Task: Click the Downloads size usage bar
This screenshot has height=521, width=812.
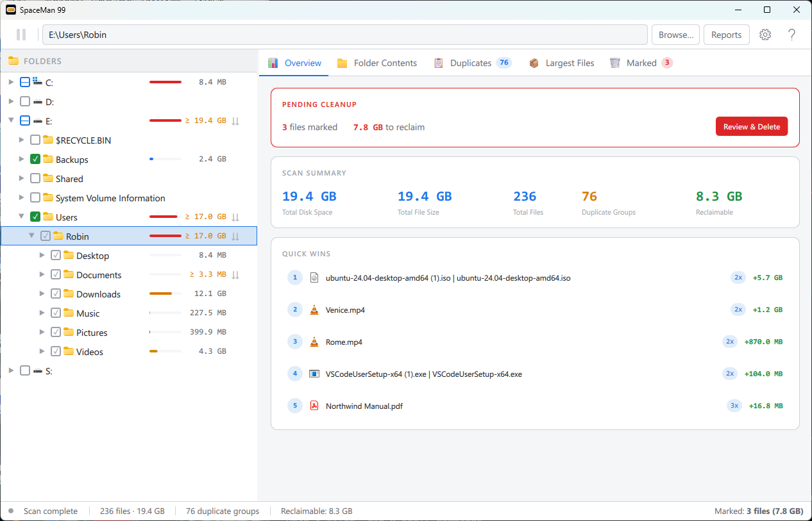Action: point(165,294)
